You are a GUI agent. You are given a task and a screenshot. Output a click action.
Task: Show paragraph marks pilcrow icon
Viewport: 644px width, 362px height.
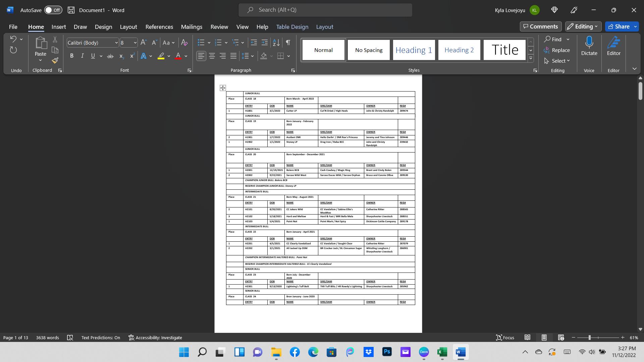tap(288, 43)
